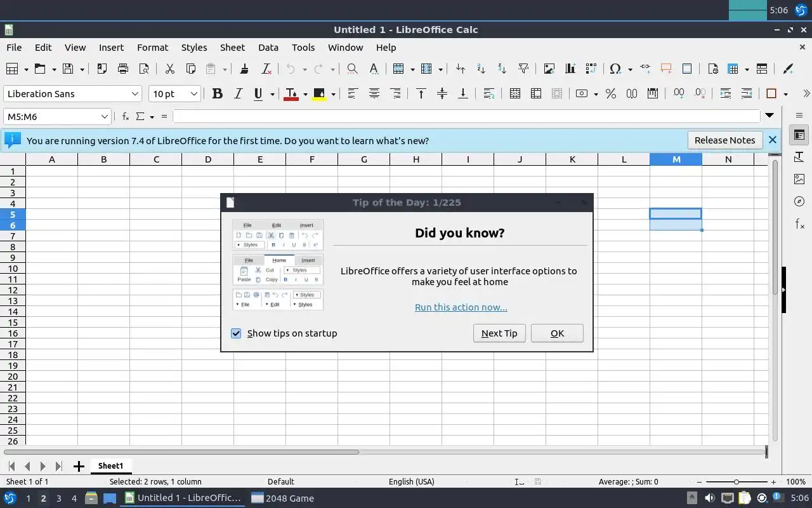This screenshot has height=508, width=812.
Task: Click the Next Tip button
Action: [x=499, y=333]
